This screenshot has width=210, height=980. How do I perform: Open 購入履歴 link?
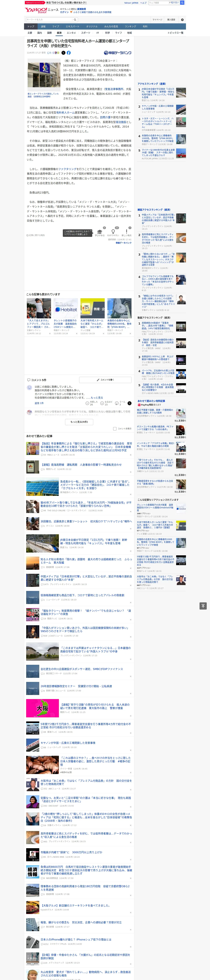(x=171, y=19)
